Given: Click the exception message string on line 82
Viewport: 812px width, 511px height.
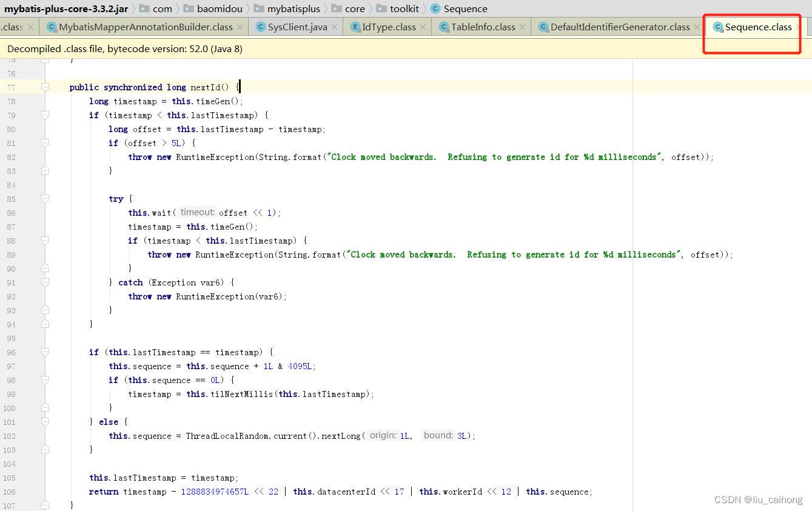Looking at the screenshot, I should pos(494,157).
